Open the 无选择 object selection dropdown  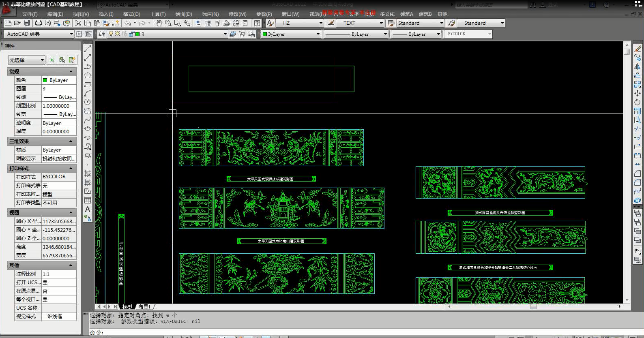point(26,60)
